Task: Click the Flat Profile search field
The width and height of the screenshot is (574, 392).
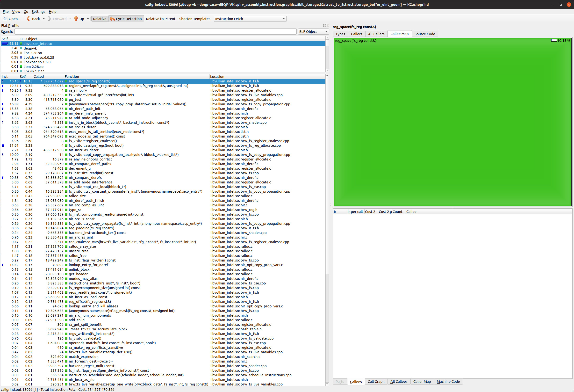Action: pos(155,32)
